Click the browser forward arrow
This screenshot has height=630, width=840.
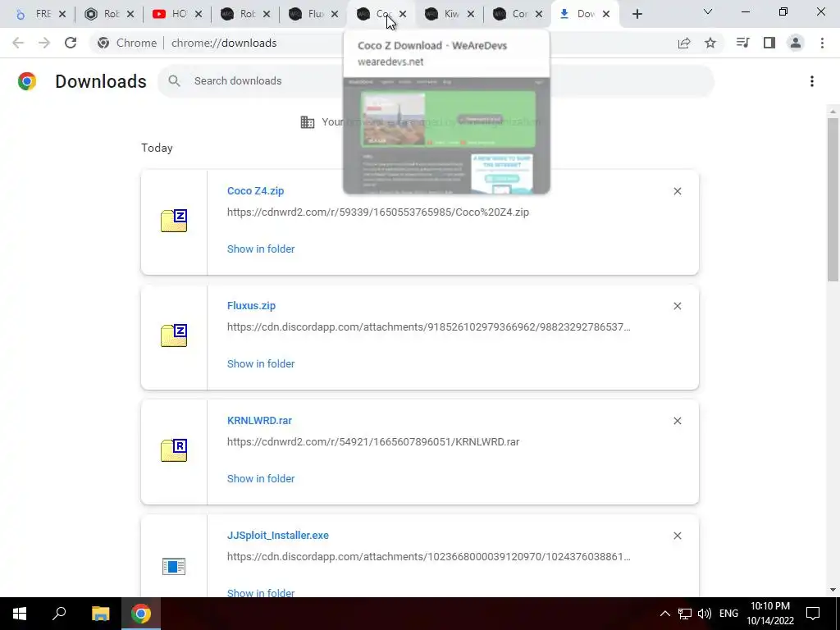click(44, 43)
